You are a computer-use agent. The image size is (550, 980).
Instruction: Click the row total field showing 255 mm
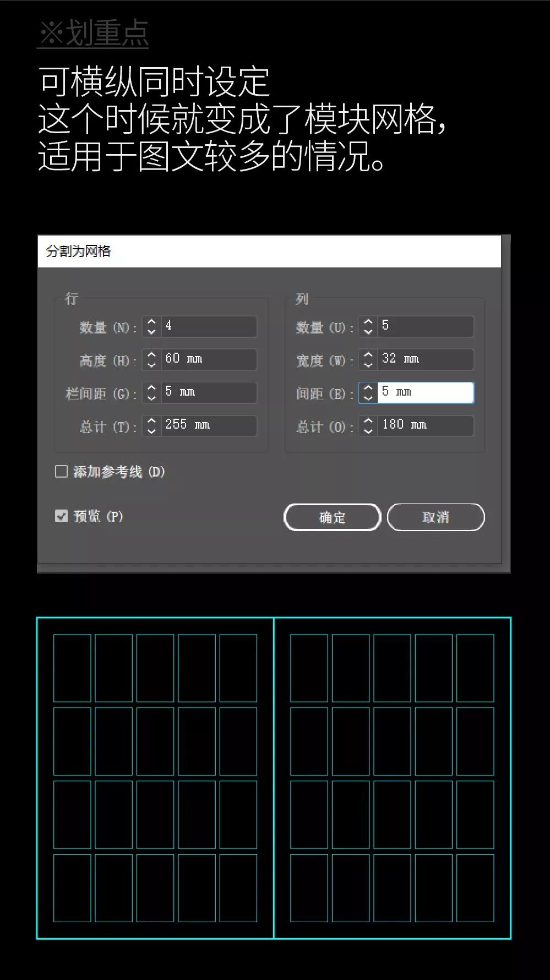208,425
